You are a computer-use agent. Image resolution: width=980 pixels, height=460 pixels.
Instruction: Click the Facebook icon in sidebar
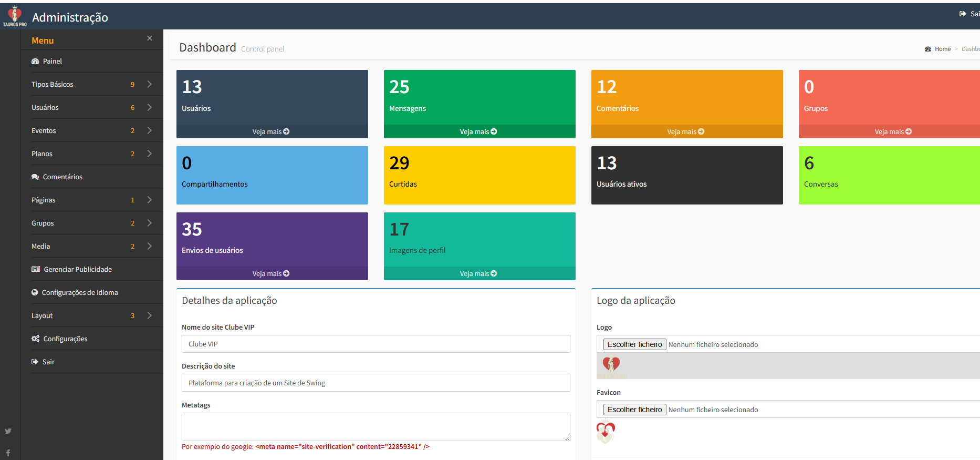(x=8, y=453)
